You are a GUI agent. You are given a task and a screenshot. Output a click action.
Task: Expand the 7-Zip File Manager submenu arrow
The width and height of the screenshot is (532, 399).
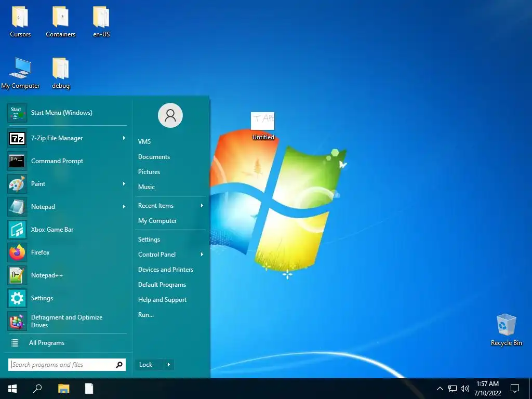tap(124, 138)
